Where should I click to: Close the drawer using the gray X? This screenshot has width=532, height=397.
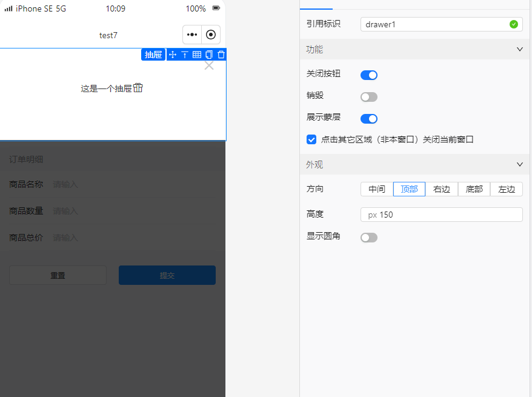tap(209, 65)
